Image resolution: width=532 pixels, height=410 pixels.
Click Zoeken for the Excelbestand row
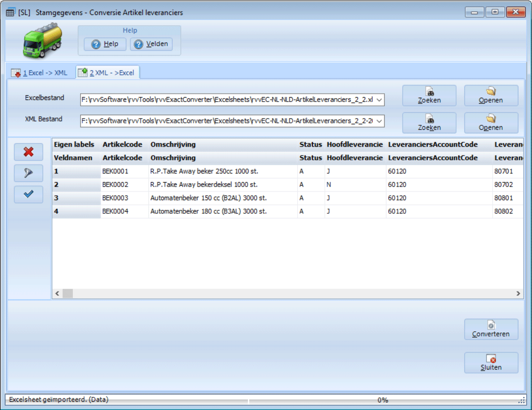tap(429, 96)
